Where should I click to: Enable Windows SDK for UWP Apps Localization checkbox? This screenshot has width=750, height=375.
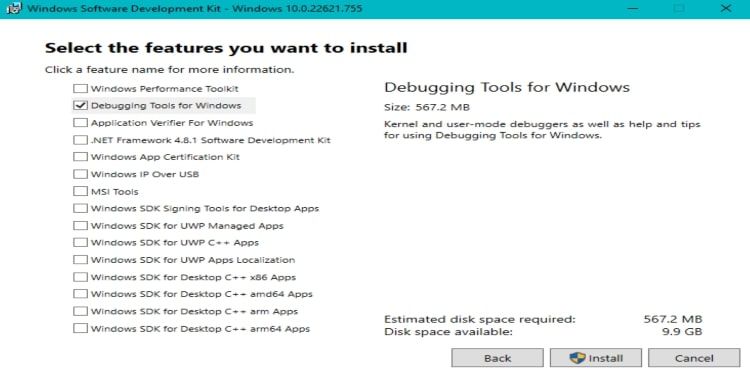point(80,260)
